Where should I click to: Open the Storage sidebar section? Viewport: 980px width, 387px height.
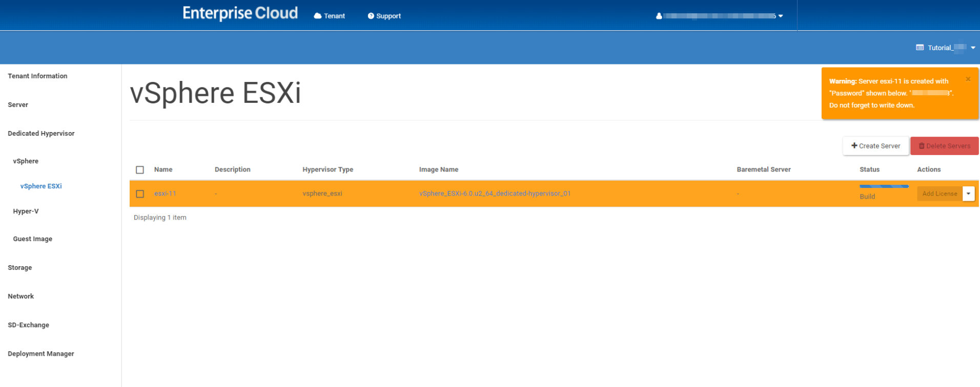pos(19,267)
